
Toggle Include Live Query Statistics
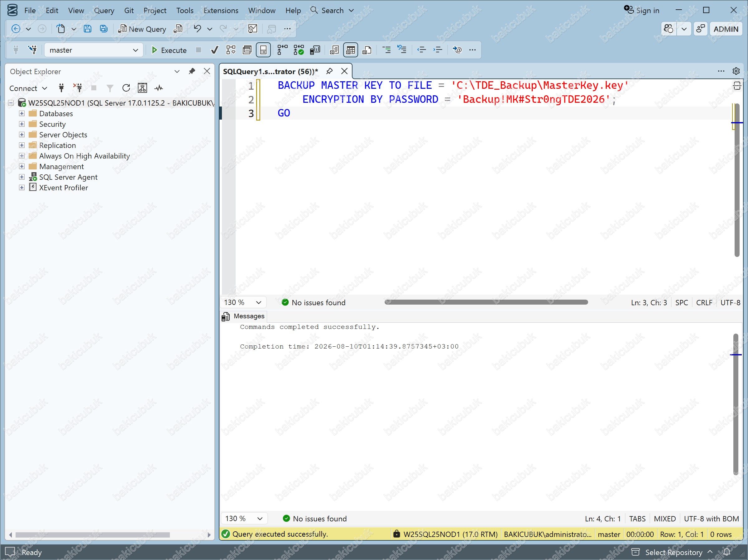[x=299, y=50]
